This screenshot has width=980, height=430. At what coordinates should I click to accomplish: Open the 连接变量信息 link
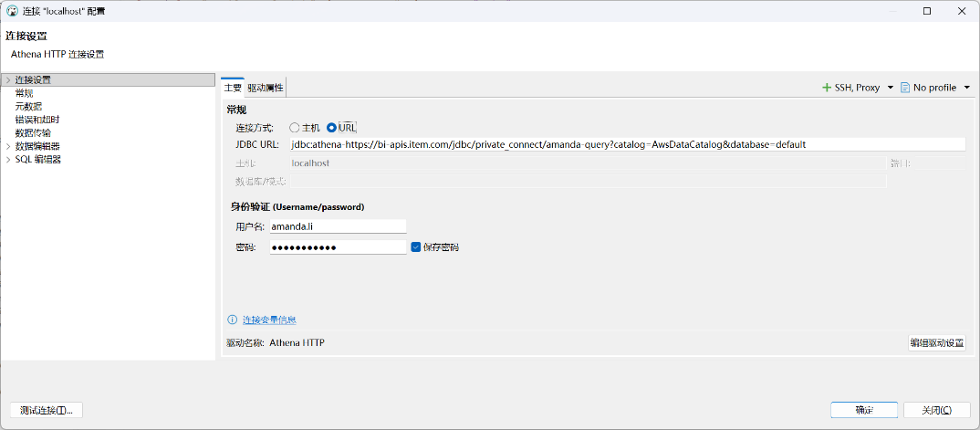pos(269,320)
